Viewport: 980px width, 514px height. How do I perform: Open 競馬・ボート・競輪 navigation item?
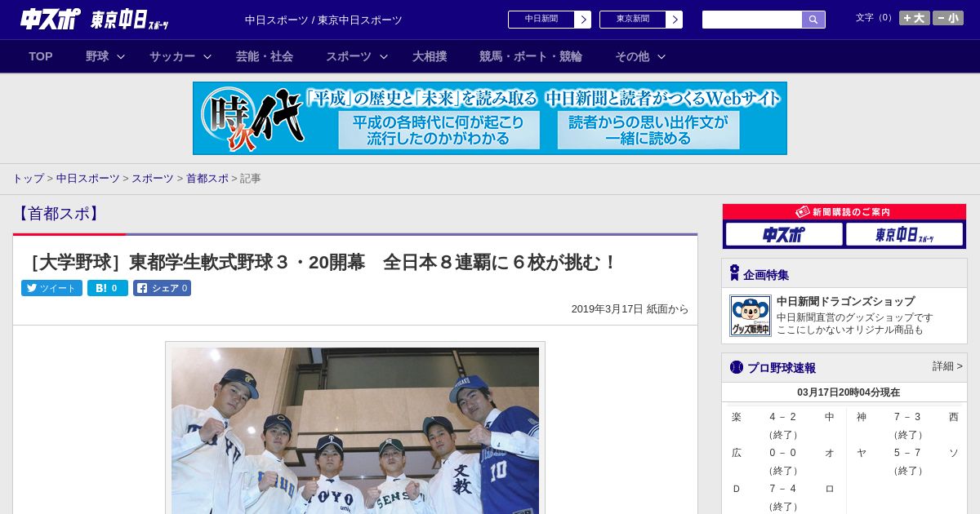(531, 56)
